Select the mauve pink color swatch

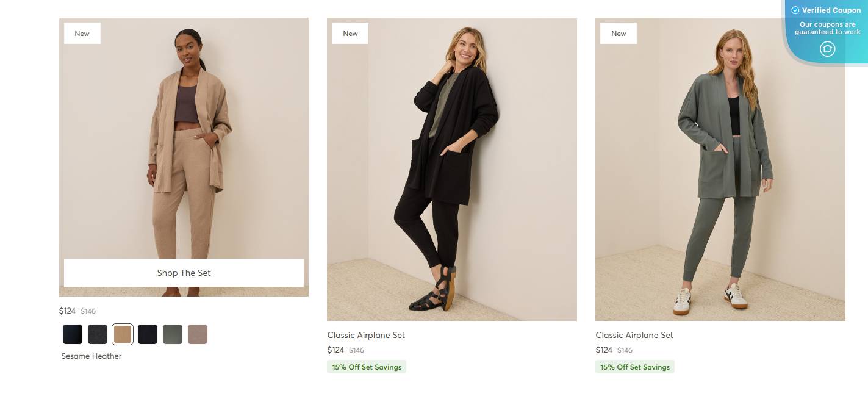point(198,334)
